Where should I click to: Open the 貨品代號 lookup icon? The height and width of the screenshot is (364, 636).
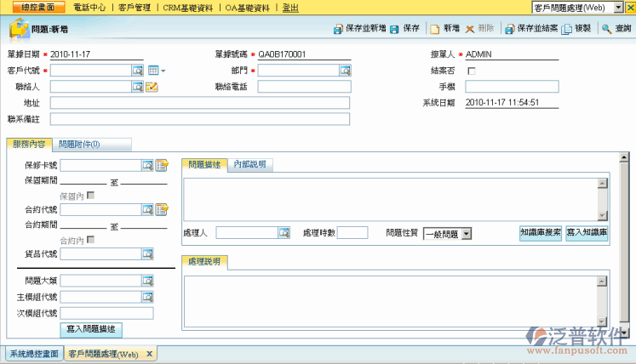147,253
